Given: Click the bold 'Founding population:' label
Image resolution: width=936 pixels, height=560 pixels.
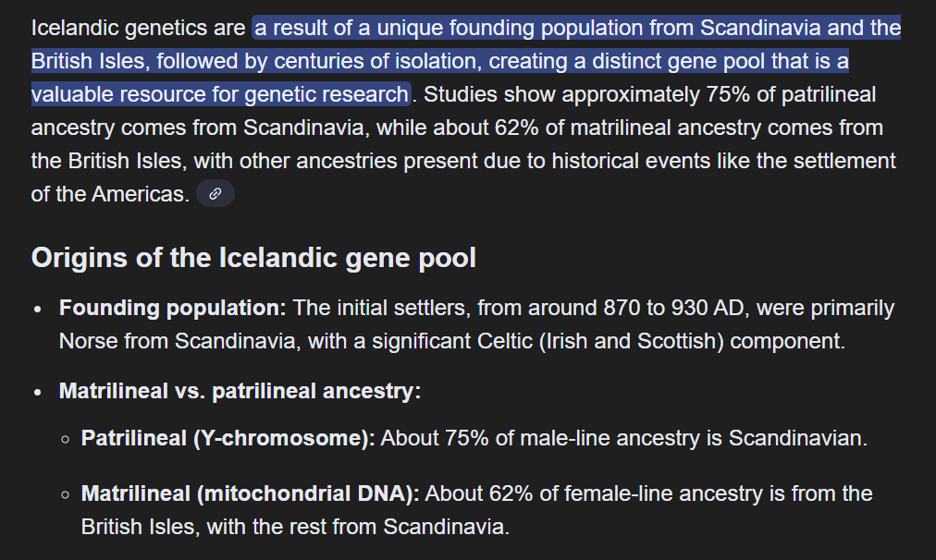Looking at the screenshot, I should point(173,308).
